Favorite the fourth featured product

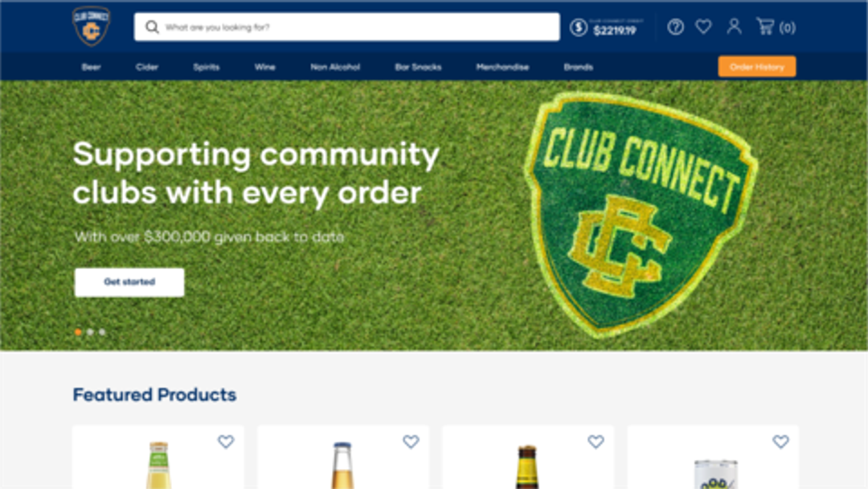point(780,442)
